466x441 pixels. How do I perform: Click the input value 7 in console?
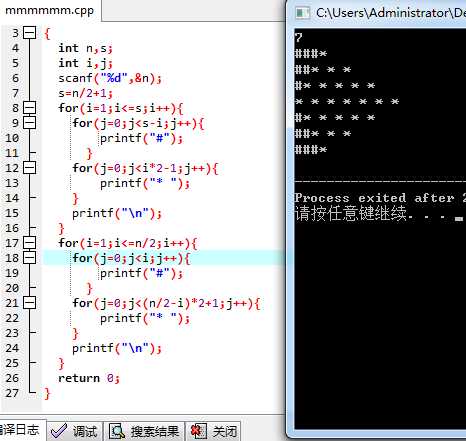298,37
